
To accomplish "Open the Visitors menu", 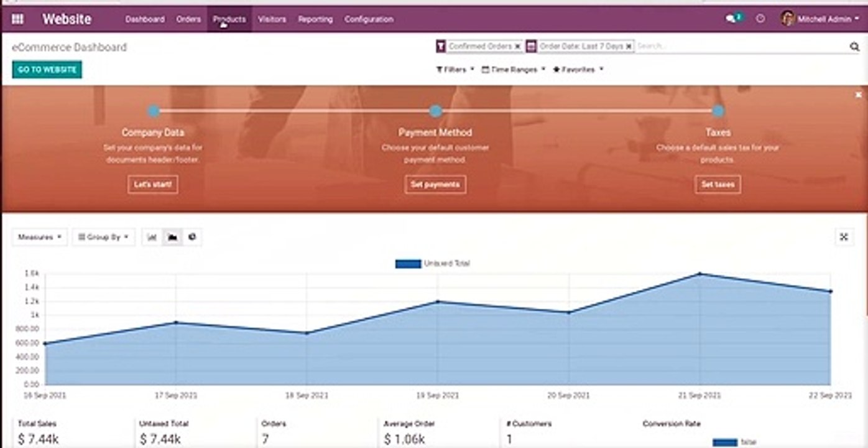I will coord(272,19).
